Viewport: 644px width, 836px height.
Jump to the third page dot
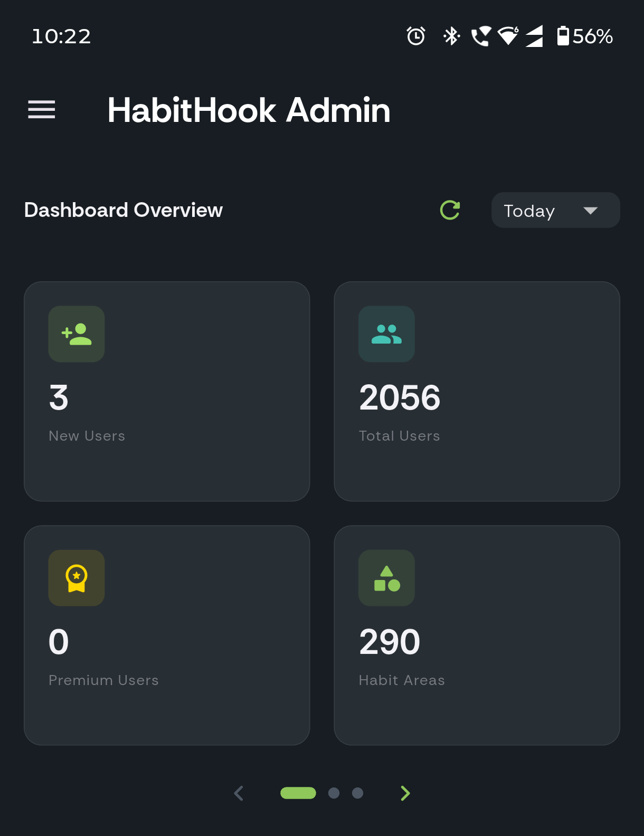(x=357, y=793)
